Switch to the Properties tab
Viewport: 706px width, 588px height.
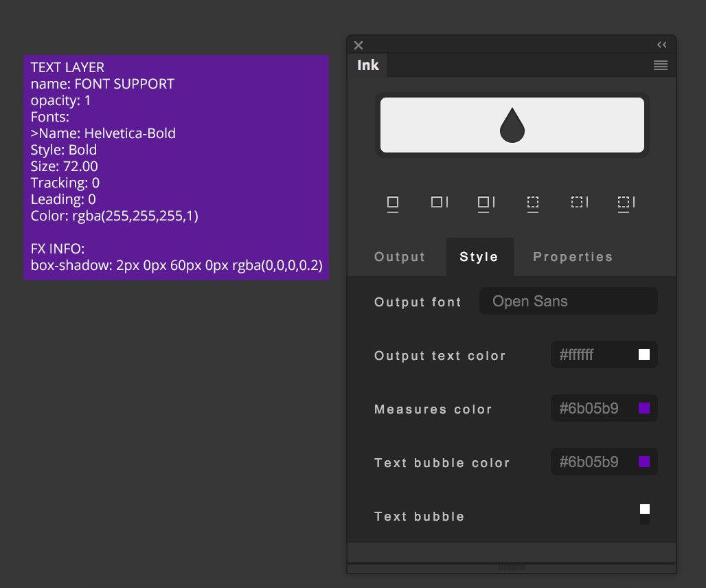pos(573,257)
